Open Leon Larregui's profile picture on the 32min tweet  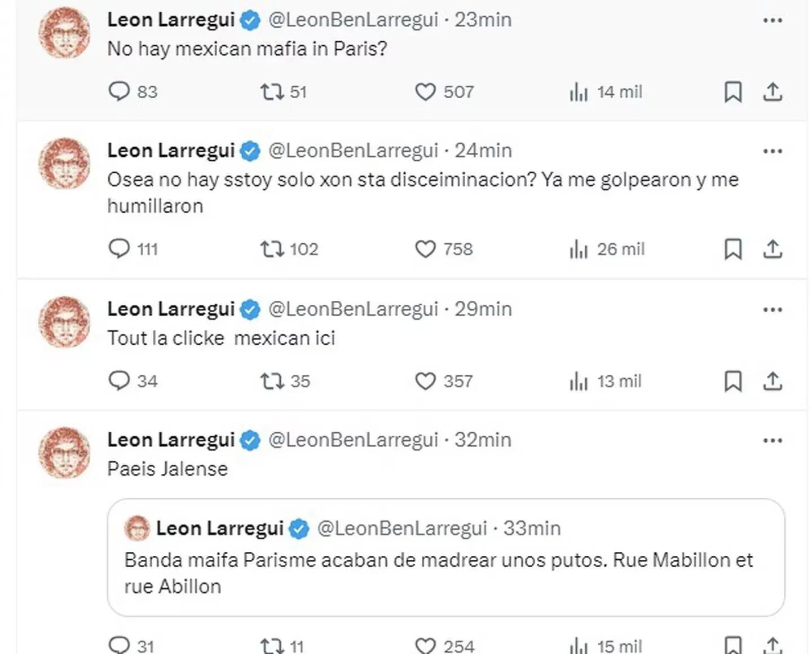pos(64,453)
